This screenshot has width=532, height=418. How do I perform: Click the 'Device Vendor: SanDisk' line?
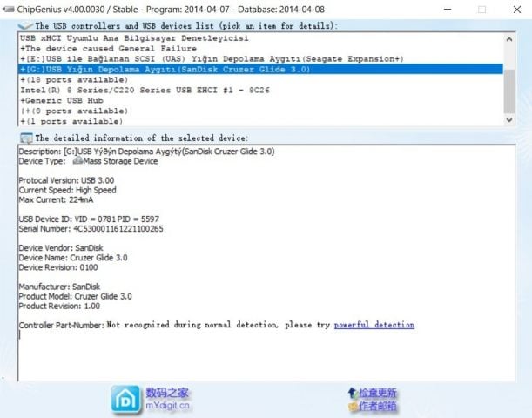pyautogui.click(x=61, y=248)
